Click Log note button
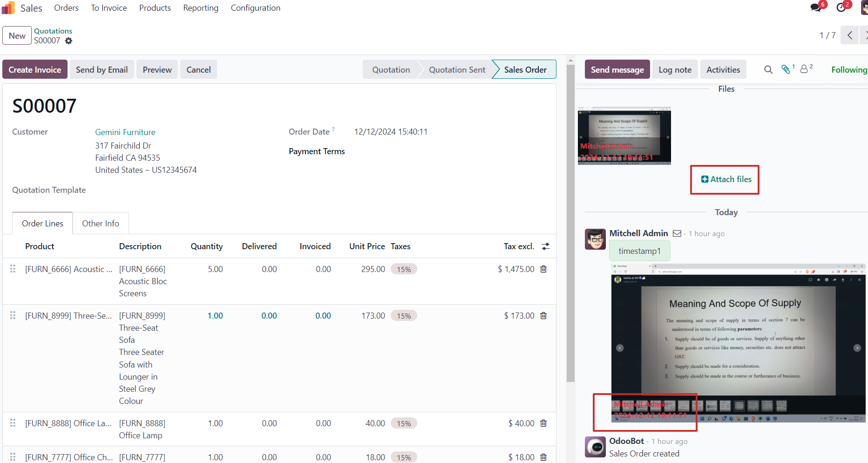The width and height of the screenshot is (868, 463). (675, 69)
